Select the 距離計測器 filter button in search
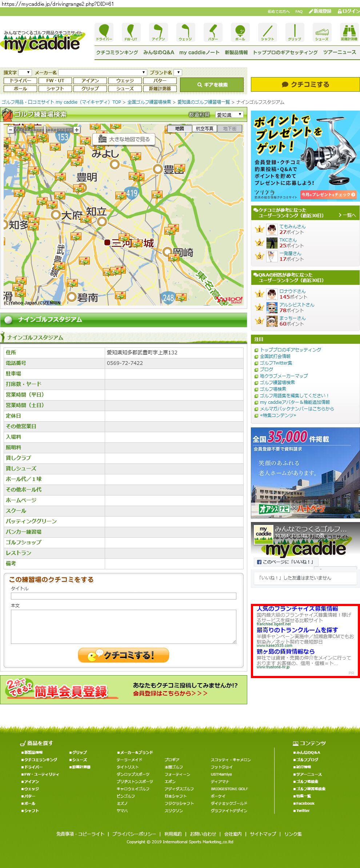Screen dimensions: 360x868 click(x=160, y=89)
